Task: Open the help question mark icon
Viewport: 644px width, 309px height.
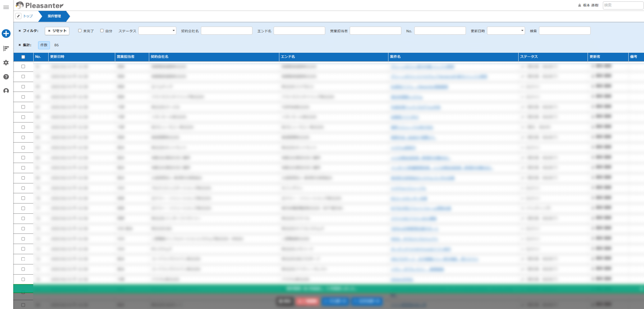Action: coord(6,77)
